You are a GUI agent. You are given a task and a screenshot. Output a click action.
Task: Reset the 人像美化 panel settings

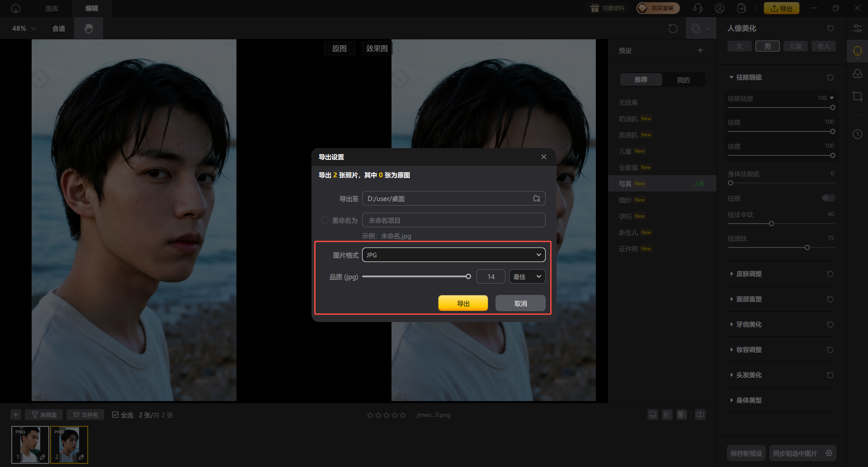[x=830, y=28]
